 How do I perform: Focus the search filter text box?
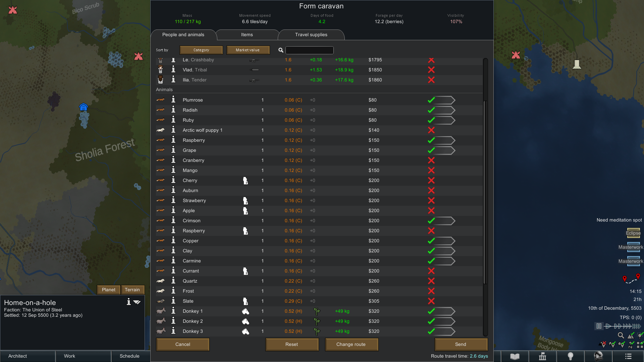click(x=310, y=50)
